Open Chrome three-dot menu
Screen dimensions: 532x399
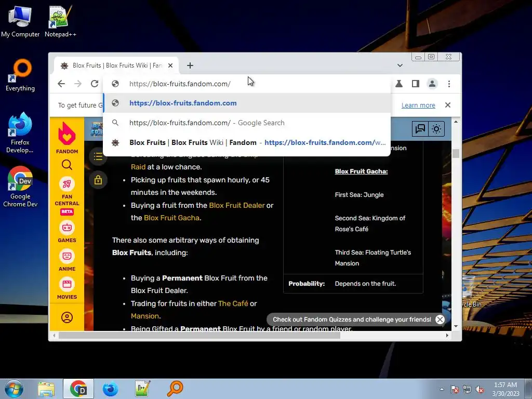(449, 84)
